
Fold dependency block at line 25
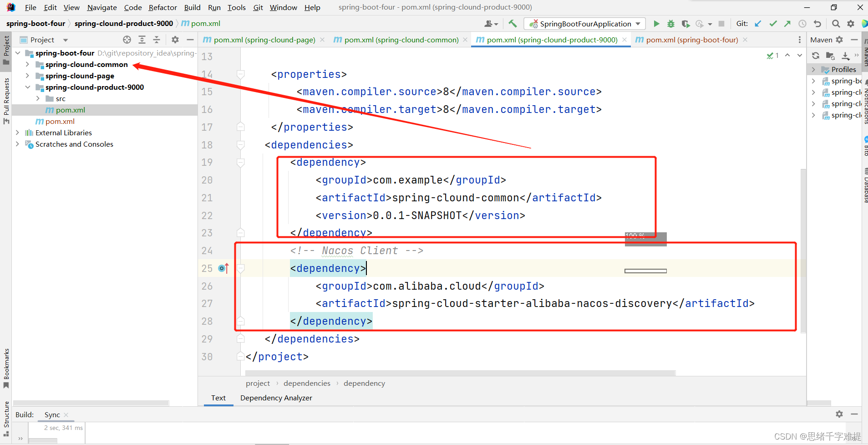click(x=241, y=268)
